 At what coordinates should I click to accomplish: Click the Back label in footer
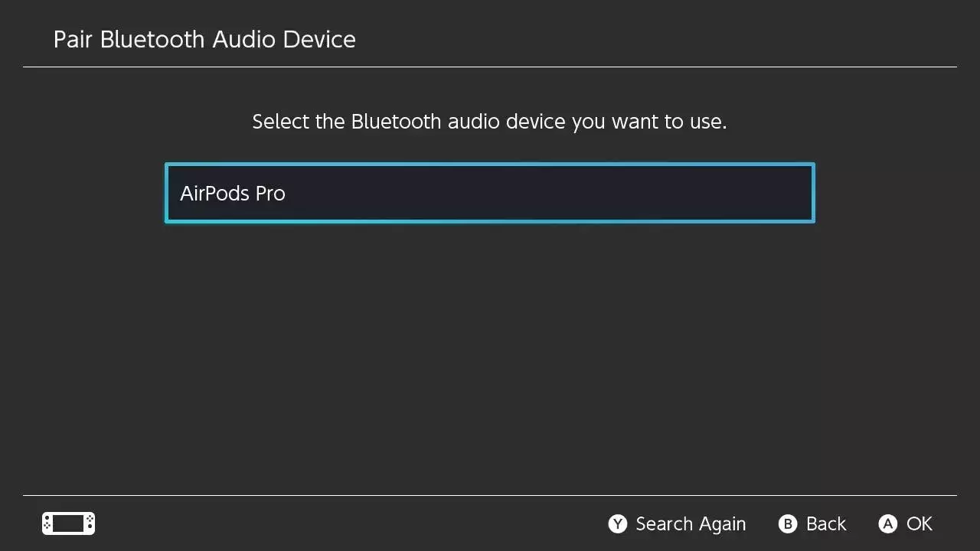pyautogui.click(x=825, y=524)
